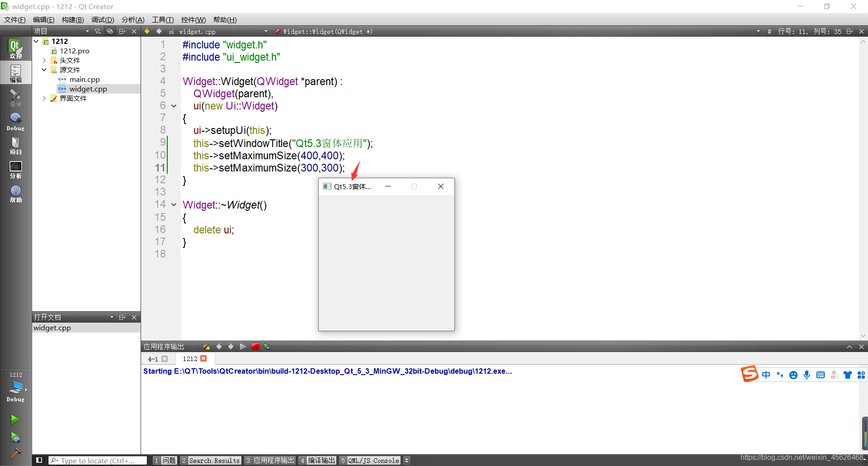
Task: Open the 文件(F) menu
Action: (x=15, y=19)
